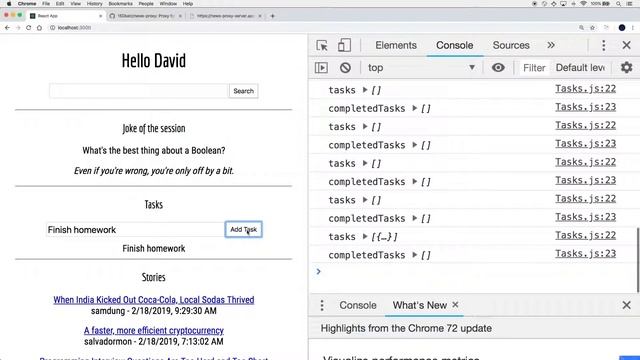Open the top JavaScript context dropdown

(x=422, y=68)
